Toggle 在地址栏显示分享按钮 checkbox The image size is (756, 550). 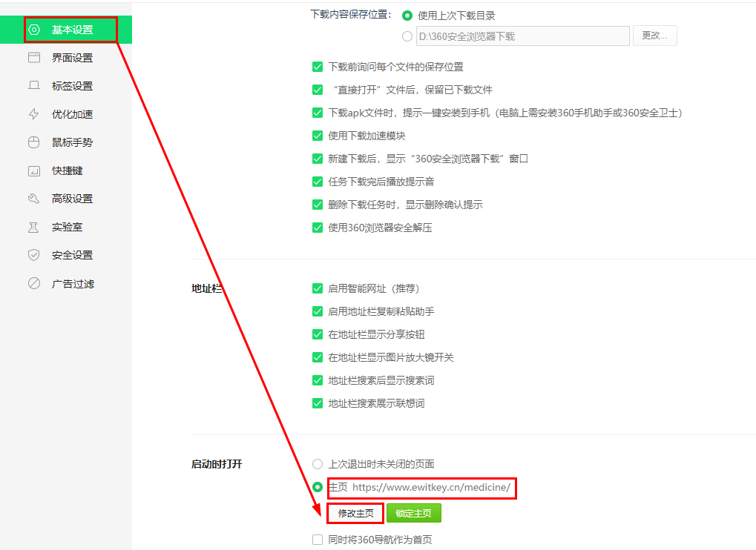pos(318,334)
